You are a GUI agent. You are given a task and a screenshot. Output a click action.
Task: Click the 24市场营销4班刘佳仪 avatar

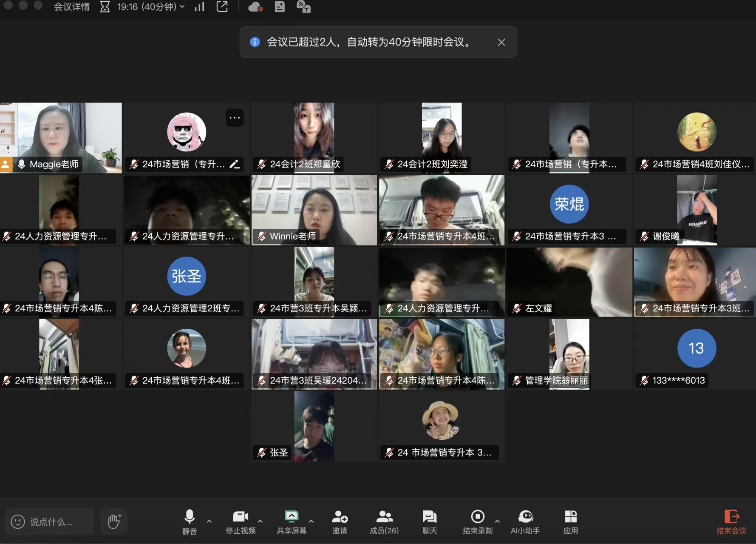click(x=697, y=132)
